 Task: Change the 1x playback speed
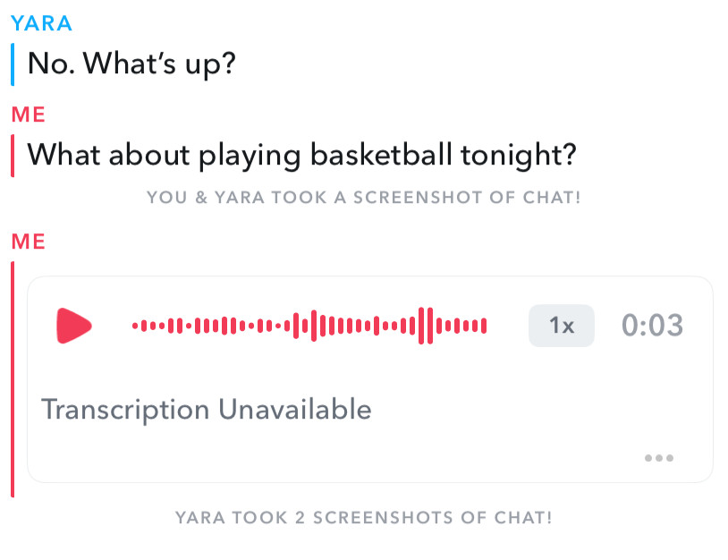point(561,326)
